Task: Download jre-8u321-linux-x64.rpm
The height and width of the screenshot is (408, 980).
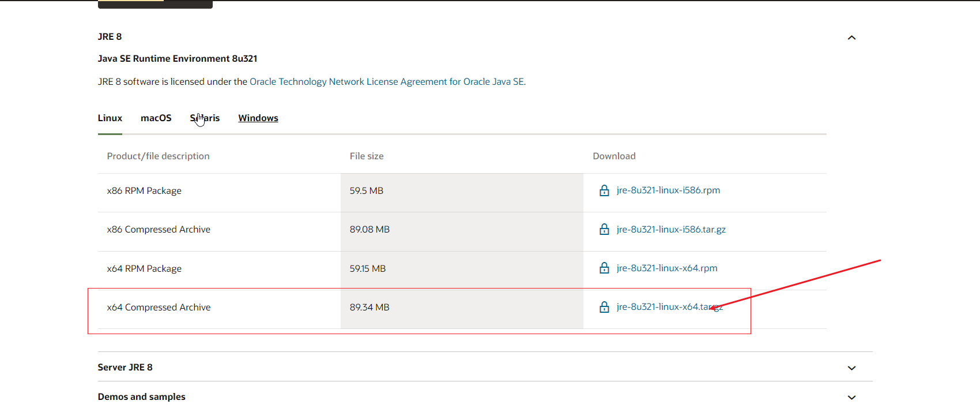Action: pyautogui.click(x=667, y=268)
